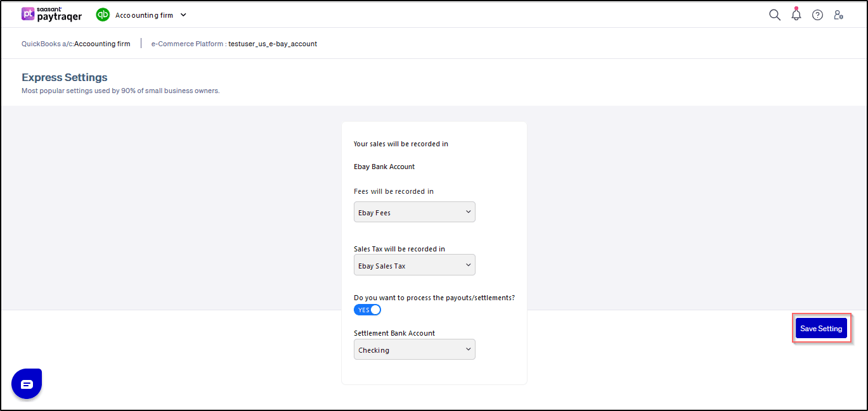This screenshot has width=868, height=411.
Task: Open the Ebay Fees dropdown
Action: pos(414,212)
